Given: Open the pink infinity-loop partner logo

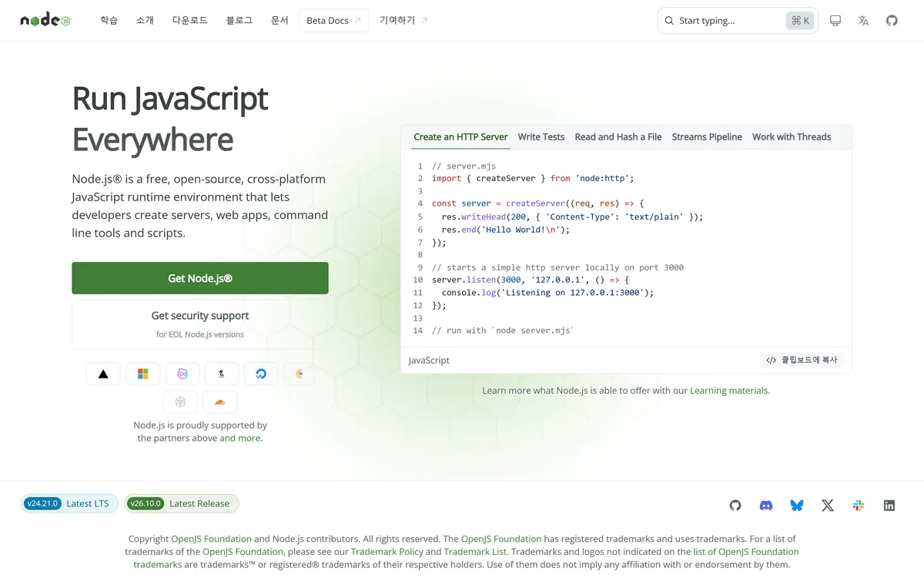Looking at the screenshot, I should [x=182, y=374].
